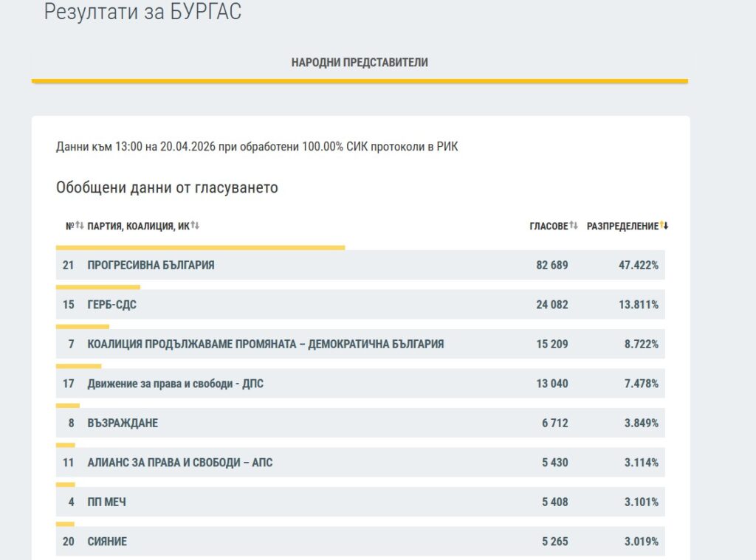
Task: Select the ПРОГРЕСИВНА БЪЛГАРИЯ party name
Action: click(x=151, y=265)
